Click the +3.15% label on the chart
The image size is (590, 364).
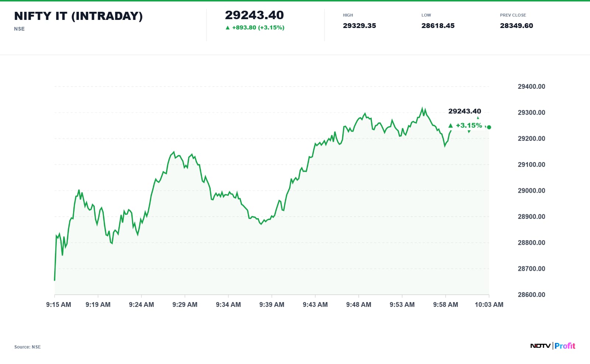[x=469, y=126]
